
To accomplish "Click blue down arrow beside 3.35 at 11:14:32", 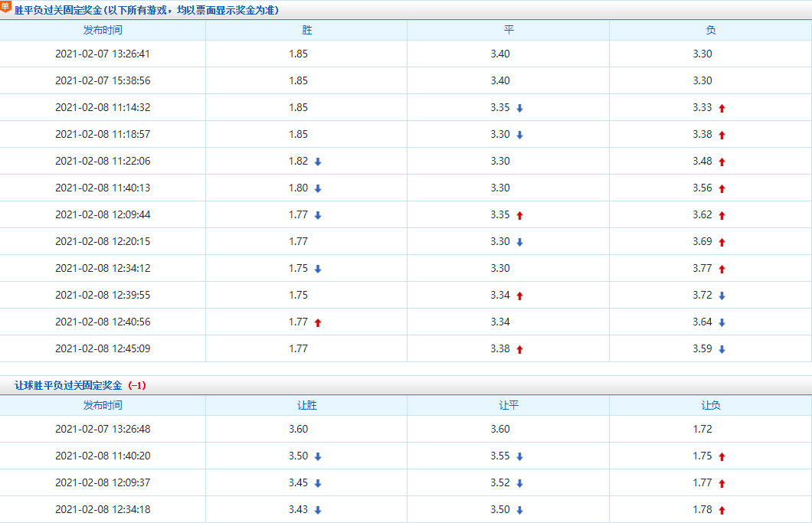I will point(519,108).
